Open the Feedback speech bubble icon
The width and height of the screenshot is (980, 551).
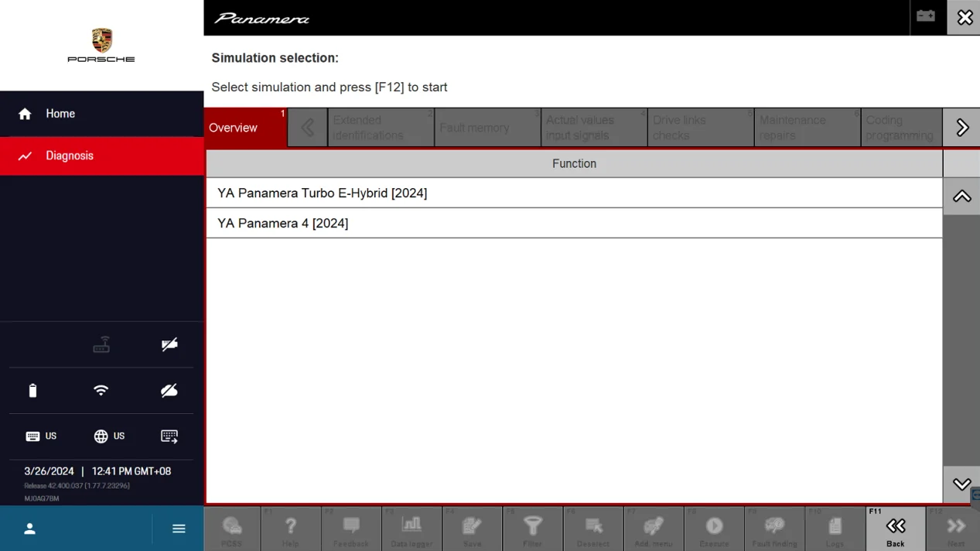[x=351, y=529]
